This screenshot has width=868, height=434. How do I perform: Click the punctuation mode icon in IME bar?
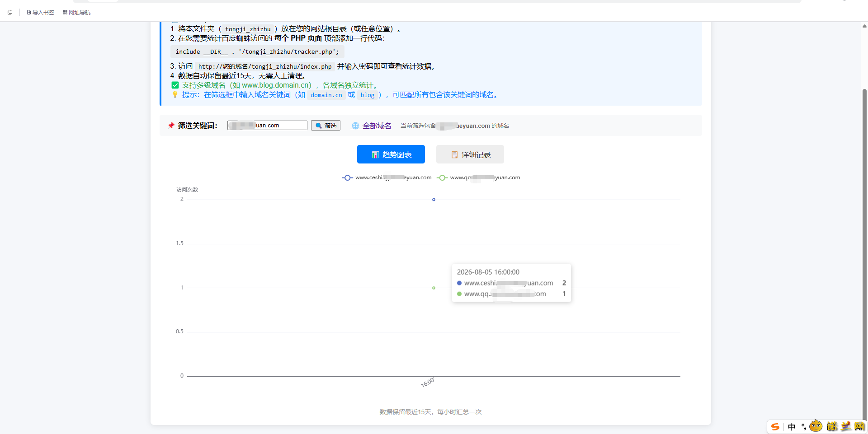(x=804, y=427)
